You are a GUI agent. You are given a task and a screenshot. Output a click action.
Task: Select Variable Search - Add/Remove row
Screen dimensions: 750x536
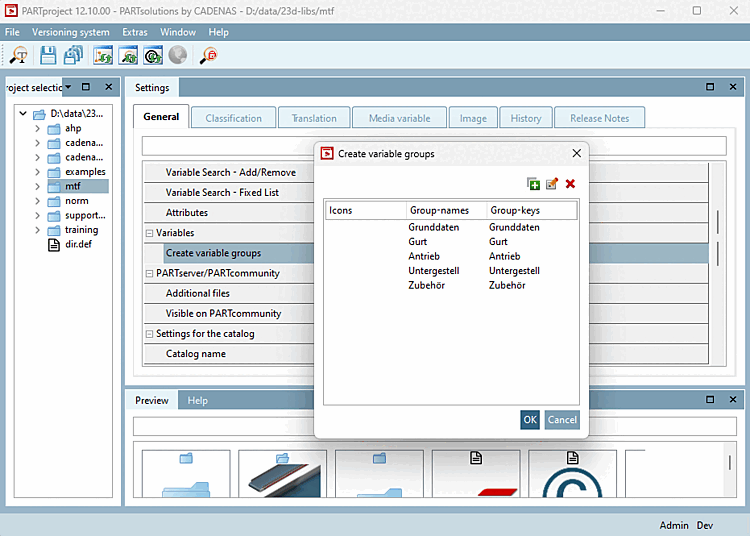click(x=231, y=173)
